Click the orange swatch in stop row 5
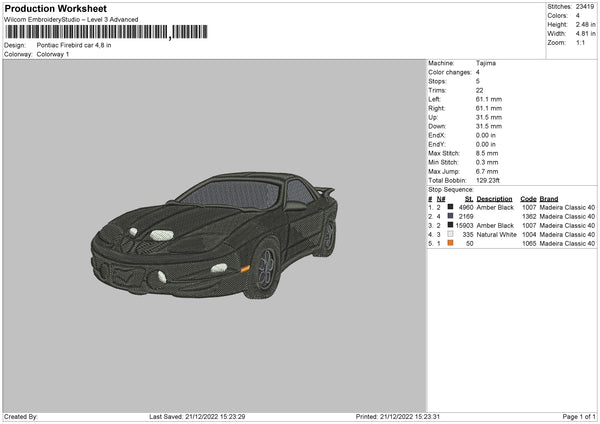This screenshot has width=600, height=424. pos(451,243)
